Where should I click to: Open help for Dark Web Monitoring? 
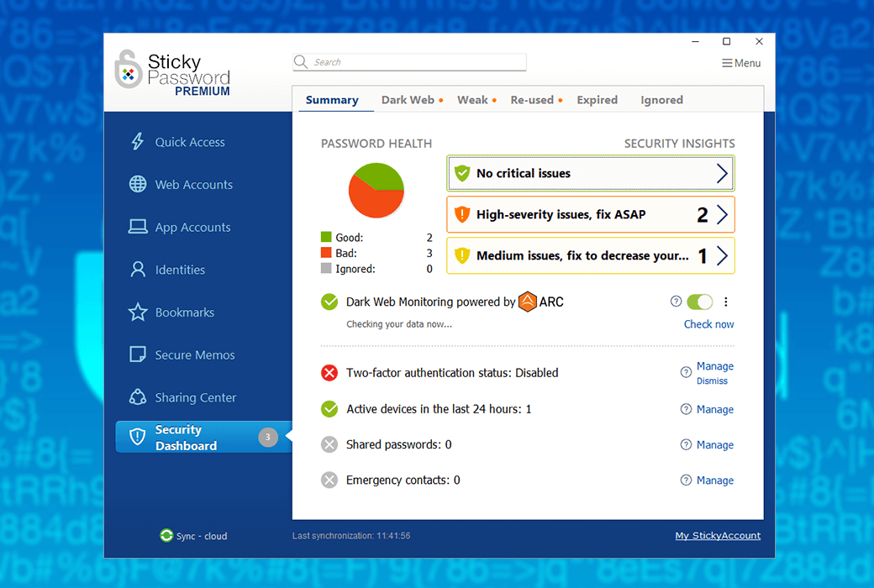676,302
